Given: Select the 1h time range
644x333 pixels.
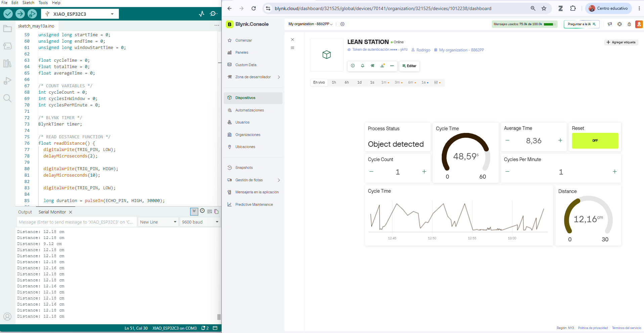Looking at the screenshot, I should [x=334, y=82].
